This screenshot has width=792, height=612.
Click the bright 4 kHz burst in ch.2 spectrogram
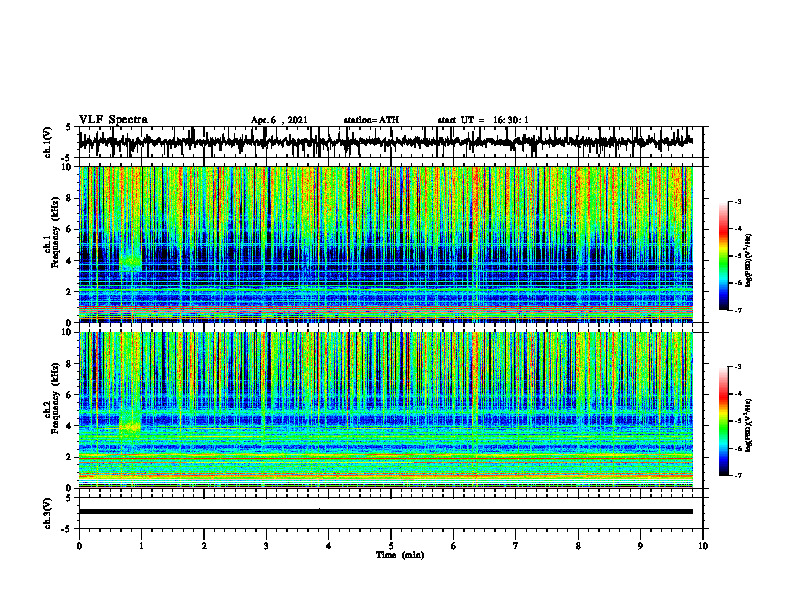pyautogui.click(x=130, y=426)
